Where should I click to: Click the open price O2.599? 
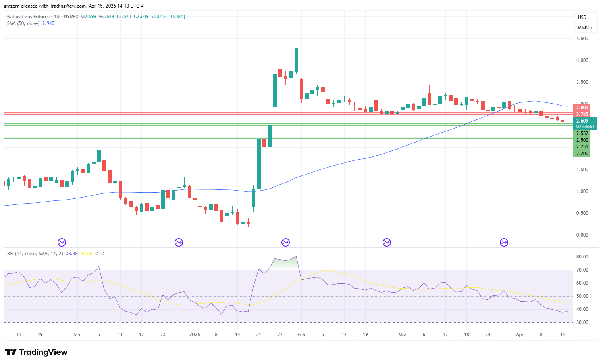click(89, 17)
